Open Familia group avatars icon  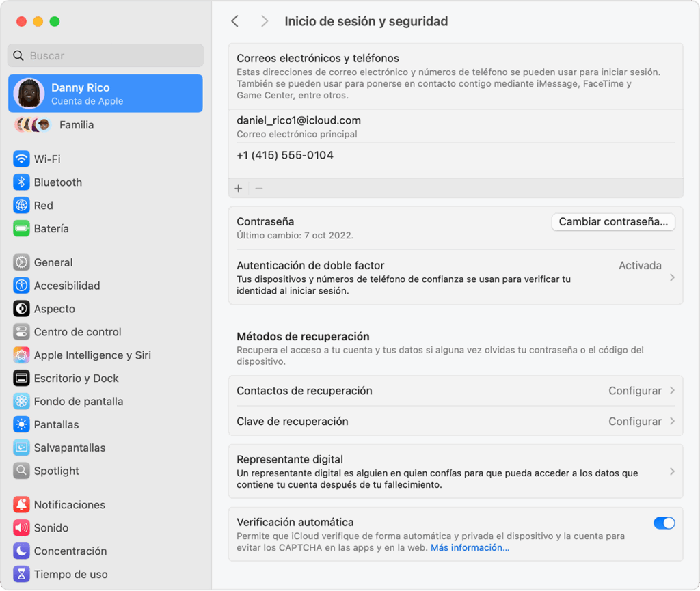[33, 125]
